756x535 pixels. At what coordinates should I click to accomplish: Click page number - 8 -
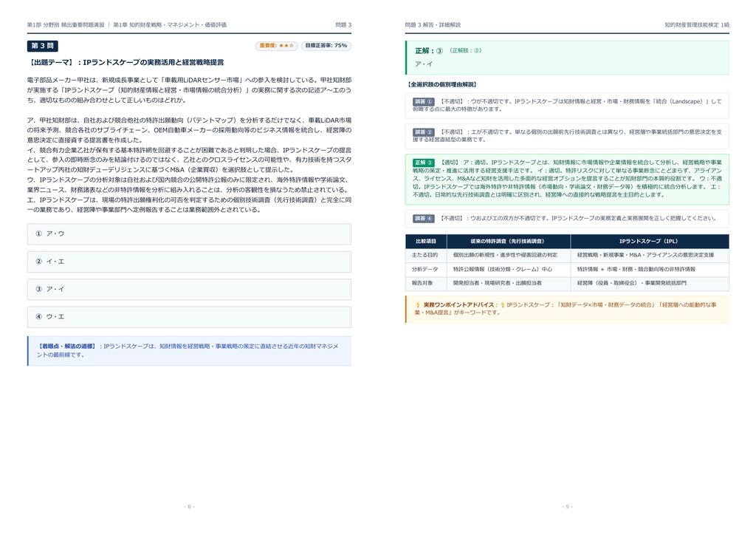click(189, 506)
